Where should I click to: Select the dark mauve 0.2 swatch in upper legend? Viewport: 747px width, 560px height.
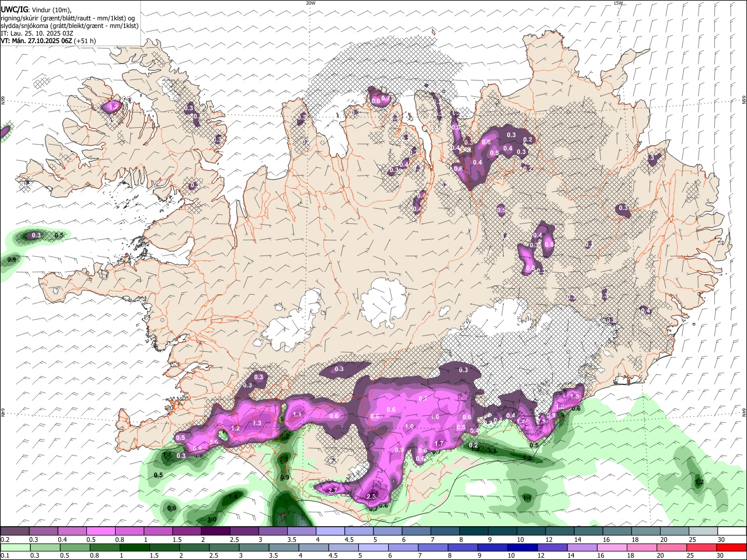tap(15, 531)
